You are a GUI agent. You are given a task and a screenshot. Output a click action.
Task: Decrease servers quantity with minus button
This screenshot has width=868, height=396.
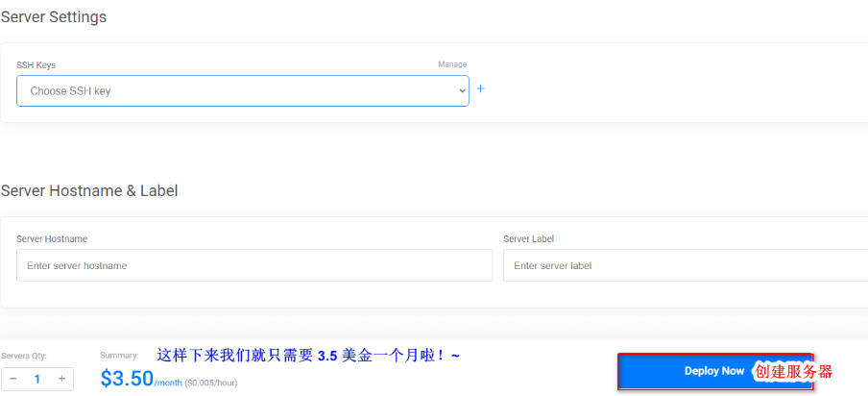pyautogui.click(x=13, y=379)
